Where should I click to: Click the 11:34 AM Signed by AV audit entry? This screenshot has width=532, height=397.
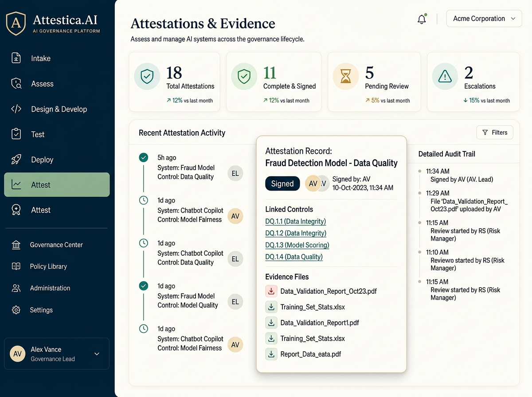click(x=459, y=175)
